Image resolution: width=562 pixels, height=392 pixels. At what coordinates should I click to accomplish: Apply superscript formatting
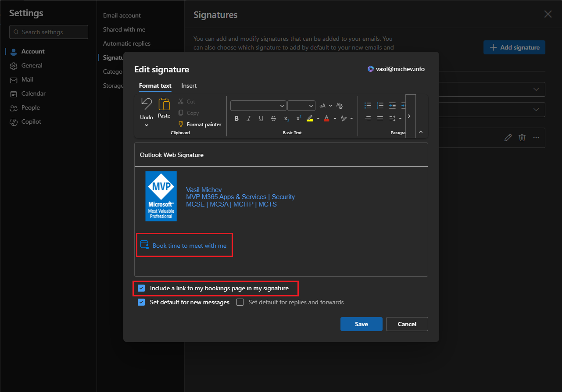pos(298,118)
